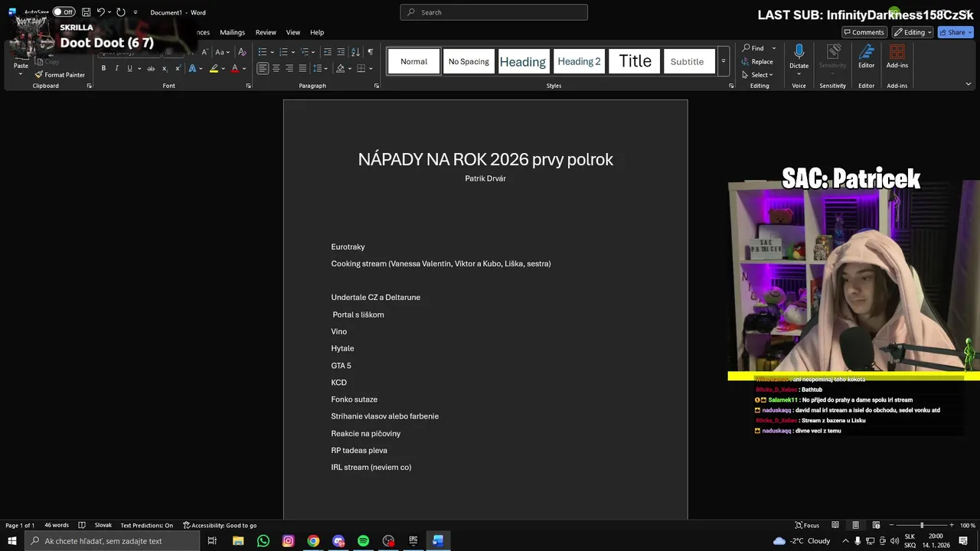Open Add-ins
980x551 pixels.
click(x=897, y=57)
